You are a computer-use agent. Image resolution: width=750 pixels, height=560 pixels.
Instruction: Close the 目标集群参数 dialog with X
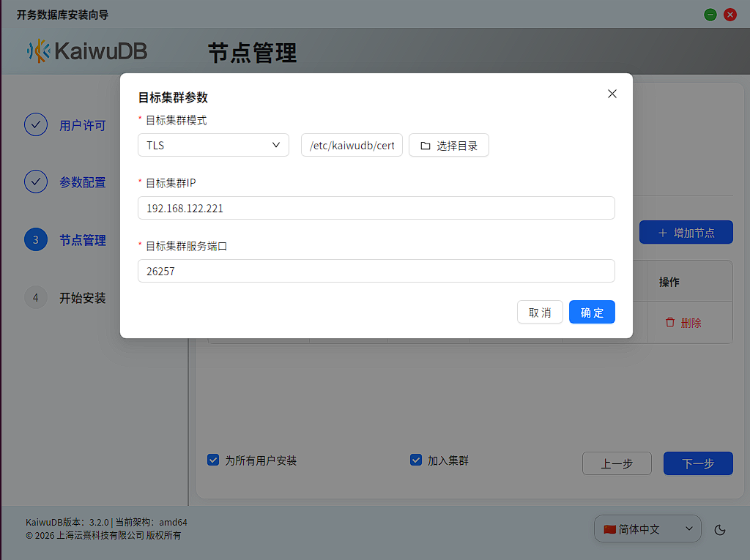tap(612, 94)
